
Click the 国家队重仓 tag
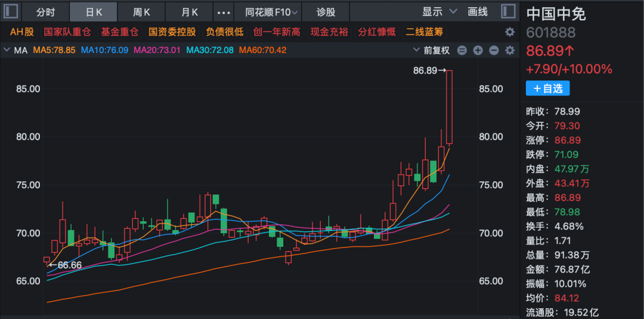67,32
